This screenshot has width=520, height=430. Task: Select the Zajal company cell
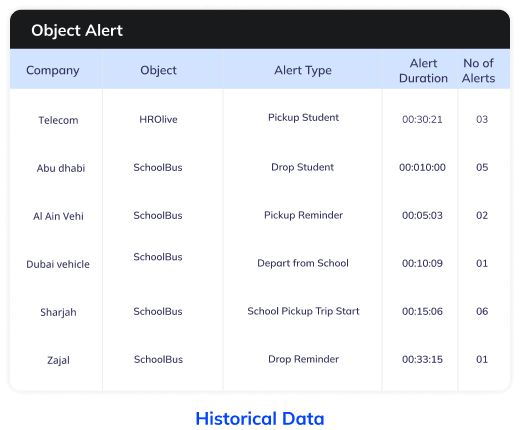[x=58, y=360]
